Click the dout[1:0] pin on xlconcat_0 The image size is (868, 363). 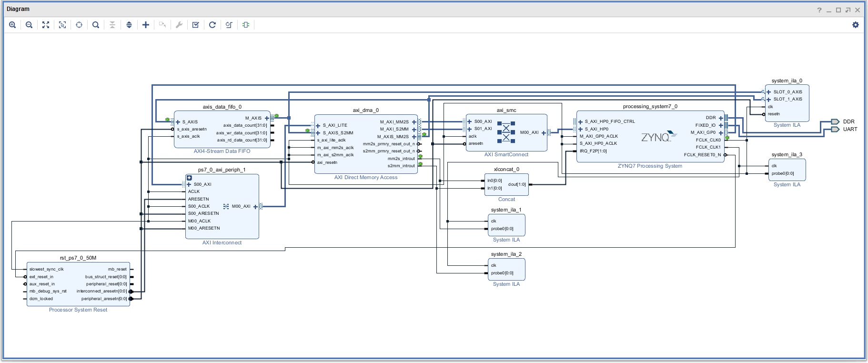tap(517, 184)
